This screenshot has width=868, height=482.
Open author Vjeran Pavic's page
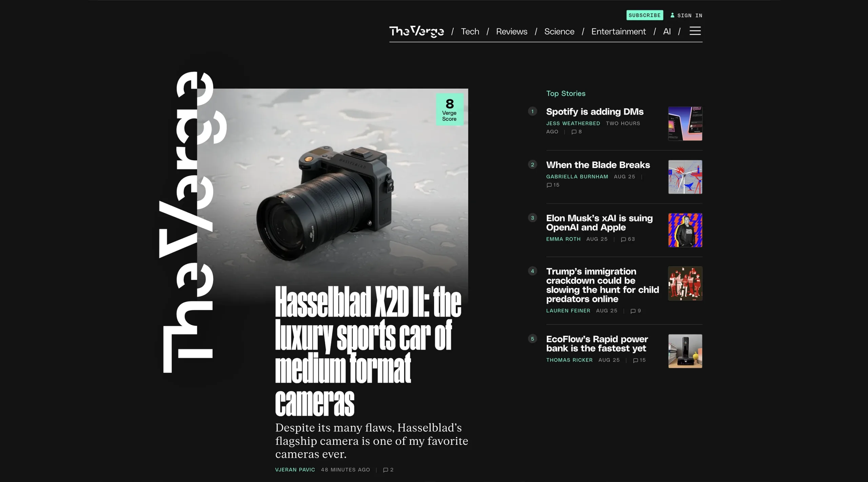pos(295,470)
